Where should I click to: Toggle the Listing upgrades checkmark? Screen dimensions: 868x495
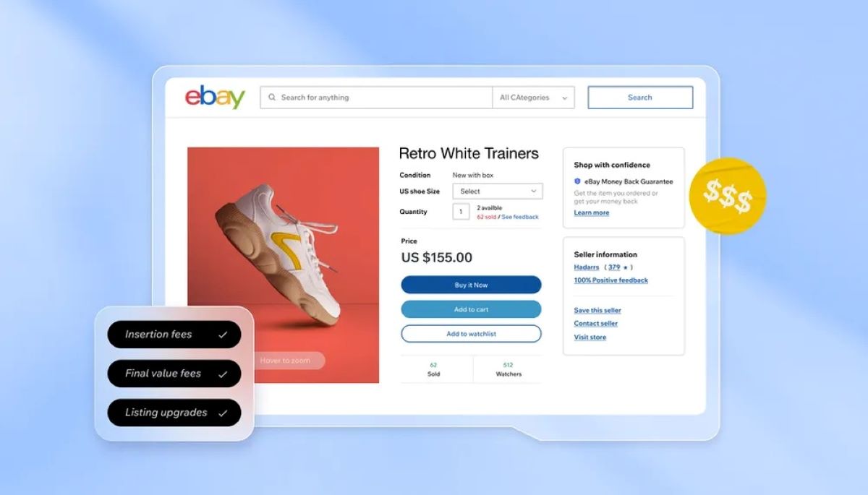[223, 413]
